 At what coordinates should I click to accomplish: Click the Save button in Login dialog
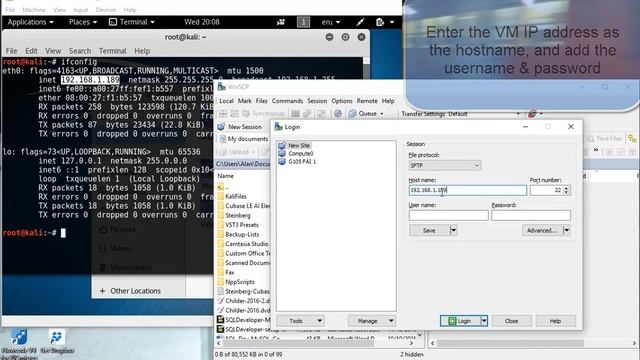(x=429, y=231)
